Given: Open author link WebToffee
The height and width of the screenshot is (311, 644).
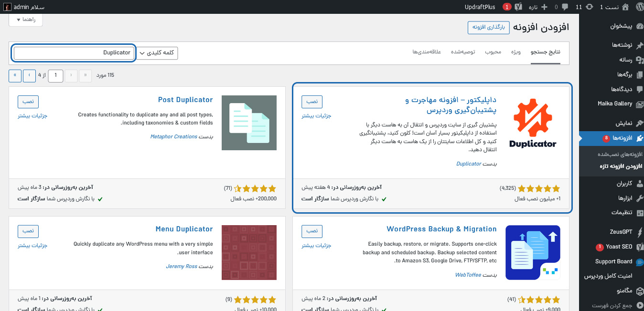Looking at the screenshot, I should click(468, 275).
